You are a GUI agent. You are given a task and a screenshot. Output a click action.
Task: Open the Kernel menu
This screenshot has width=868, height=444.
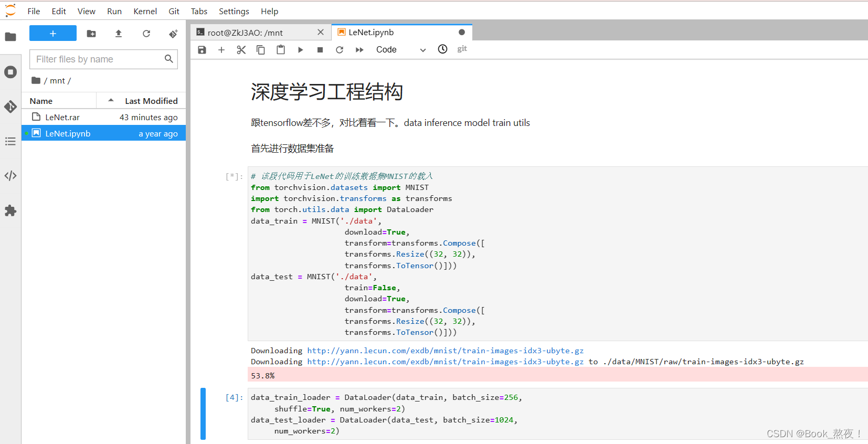coord(145,12)
